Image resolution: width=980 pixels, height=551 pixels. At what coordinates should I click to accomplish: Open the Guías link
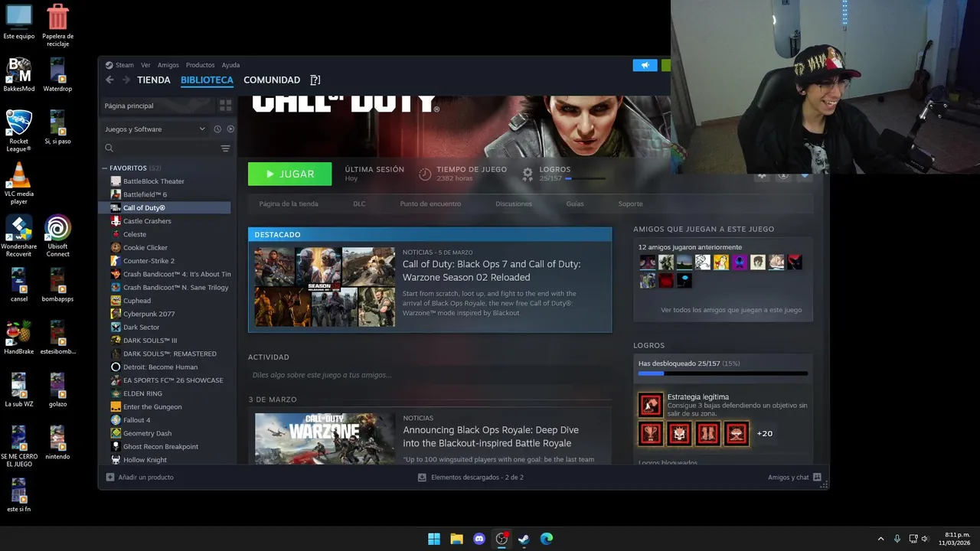[575, 204]
